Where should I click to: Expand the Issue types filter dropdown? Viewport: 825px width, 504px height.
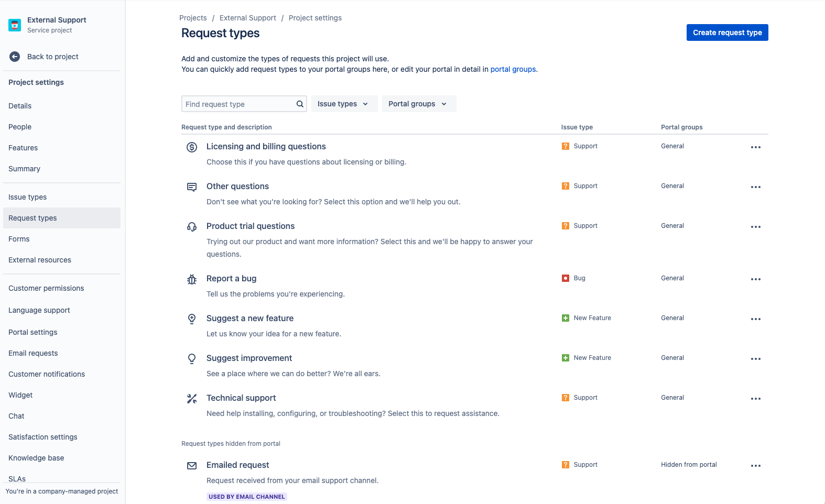coord(343,104)
